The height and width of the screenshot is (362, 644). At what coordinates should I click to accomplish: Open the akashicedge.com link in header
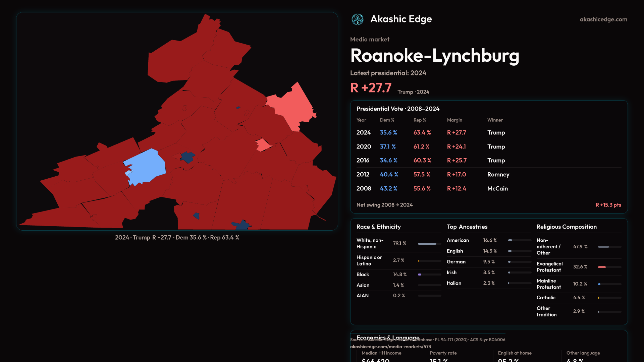click(603, 19)
